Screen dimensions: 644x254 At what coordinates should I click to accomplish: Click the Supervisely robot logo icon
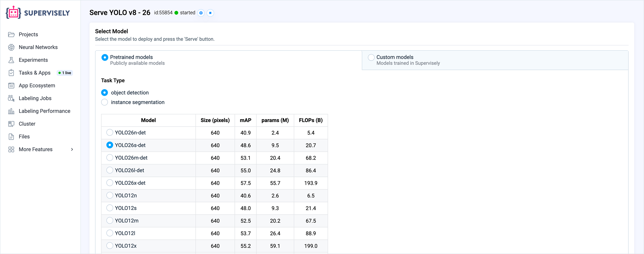(13, 13)
